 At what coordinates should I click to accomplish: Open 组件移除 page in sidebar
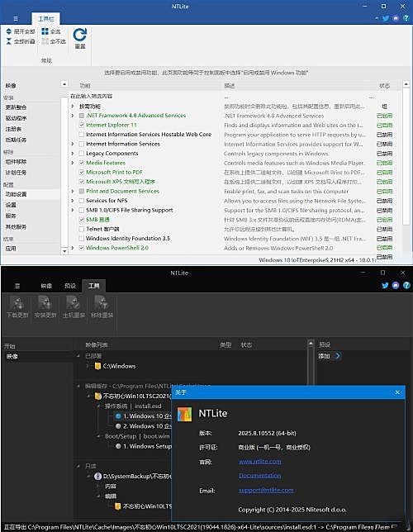point(16,162)
